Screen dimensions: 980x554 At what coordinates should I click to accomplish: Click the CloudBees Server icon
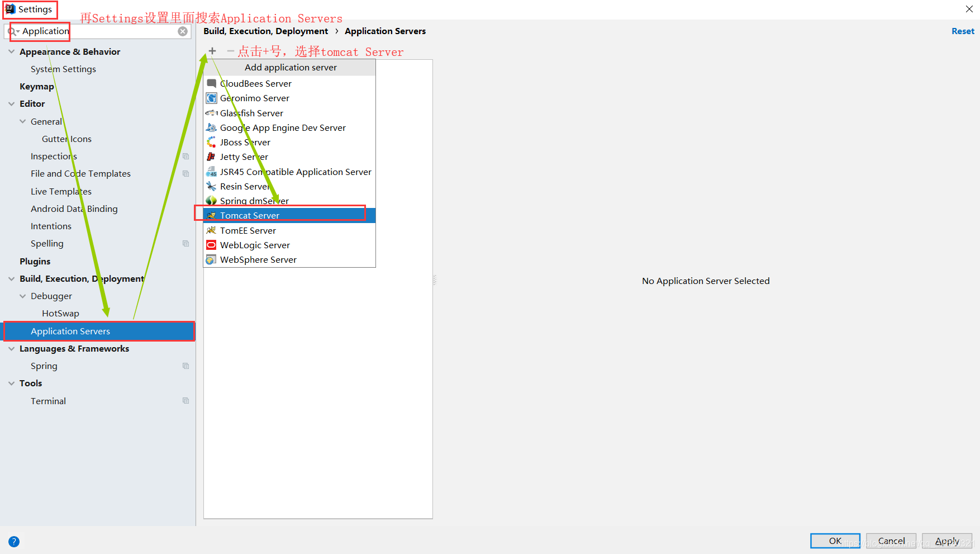pyautogui.click(x=211, y=83)
